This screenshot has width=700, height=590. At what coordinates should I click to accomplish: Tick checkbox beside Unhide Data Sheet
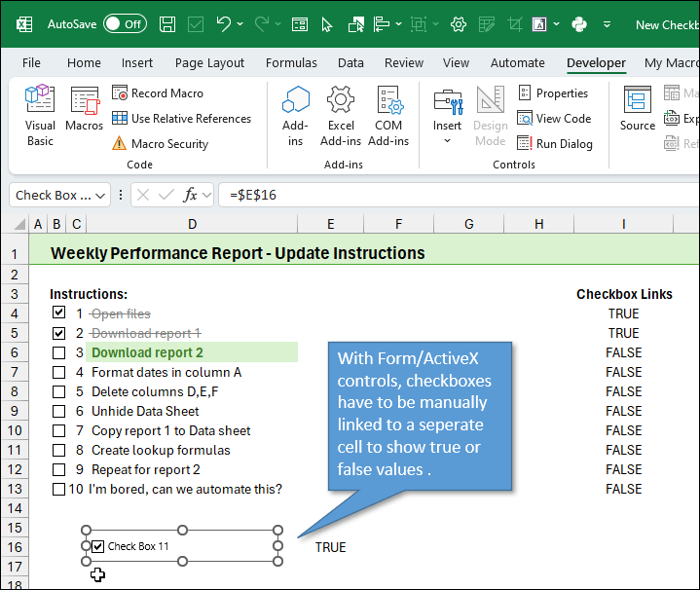[59, 411]
